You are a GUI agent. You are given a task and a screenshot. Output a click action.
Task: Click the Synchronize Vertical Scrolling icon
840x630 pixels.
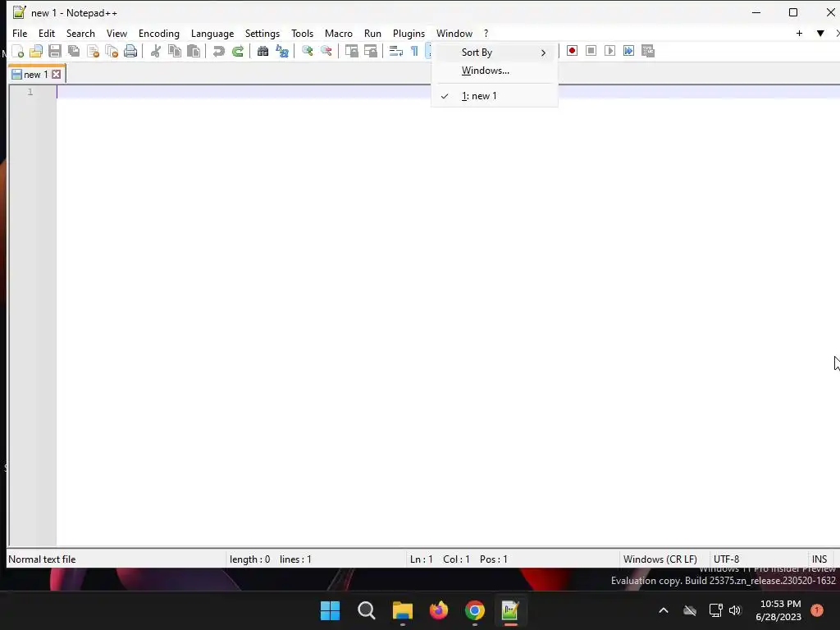pyautogui.click(x=351, y=52)
